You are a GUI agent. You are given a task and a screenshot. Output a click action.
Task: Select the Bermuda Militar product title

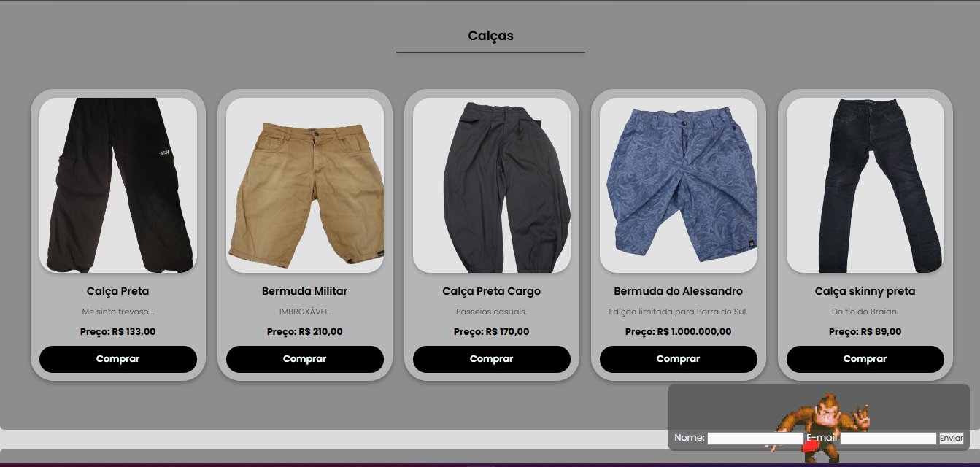(x=305, y=291)
